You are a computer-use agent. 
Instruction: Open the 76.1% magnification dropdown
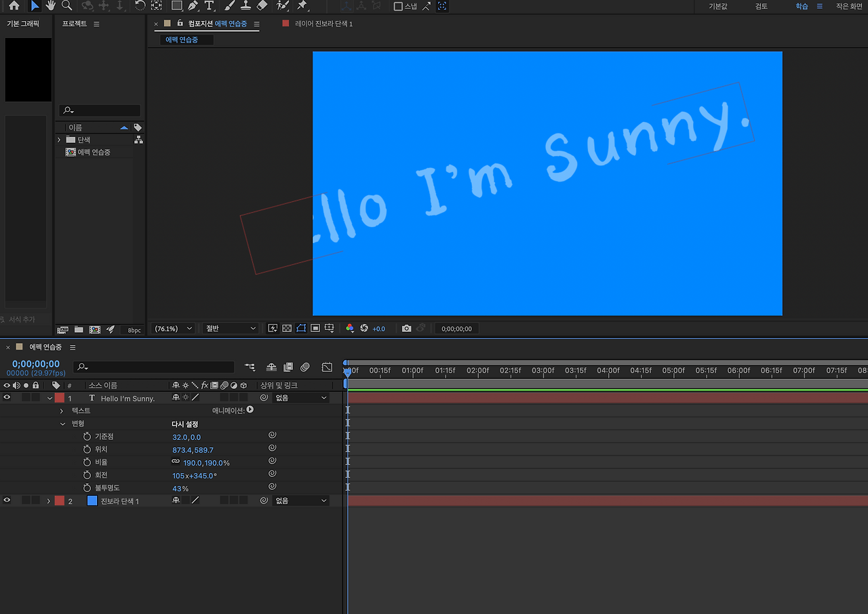174,329
